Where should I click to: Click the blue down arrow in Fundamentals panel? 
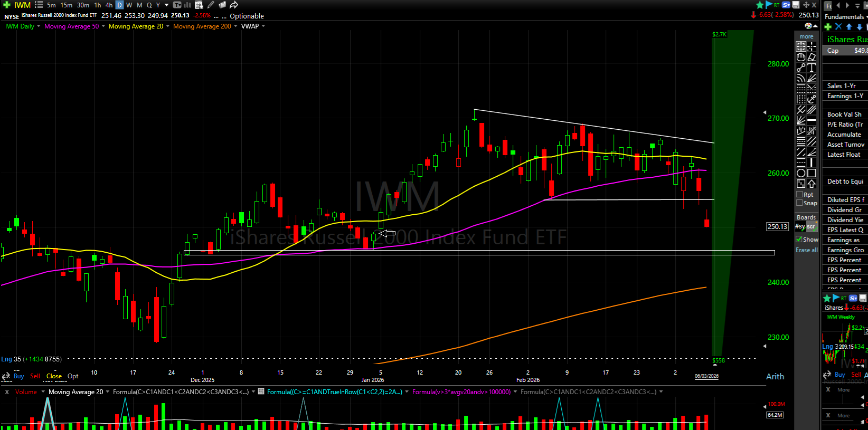[860, 27]
